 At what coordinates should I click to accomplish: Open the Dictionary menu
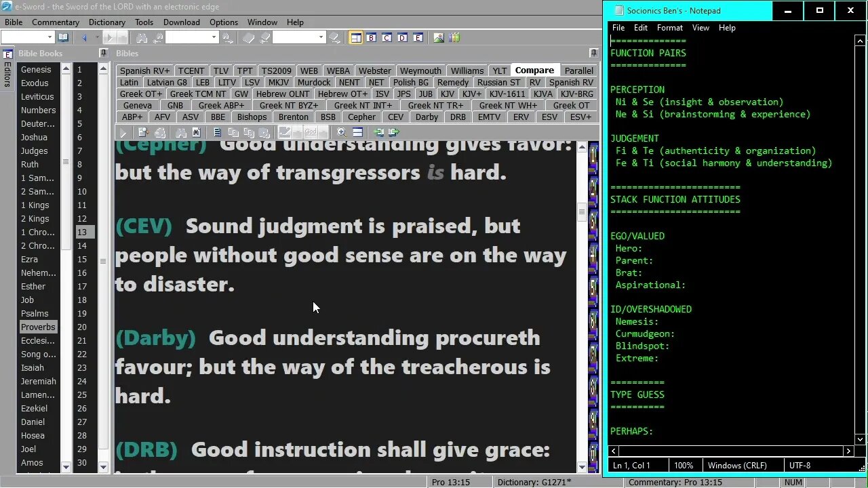pyautogui.click(x=107, y=22)
